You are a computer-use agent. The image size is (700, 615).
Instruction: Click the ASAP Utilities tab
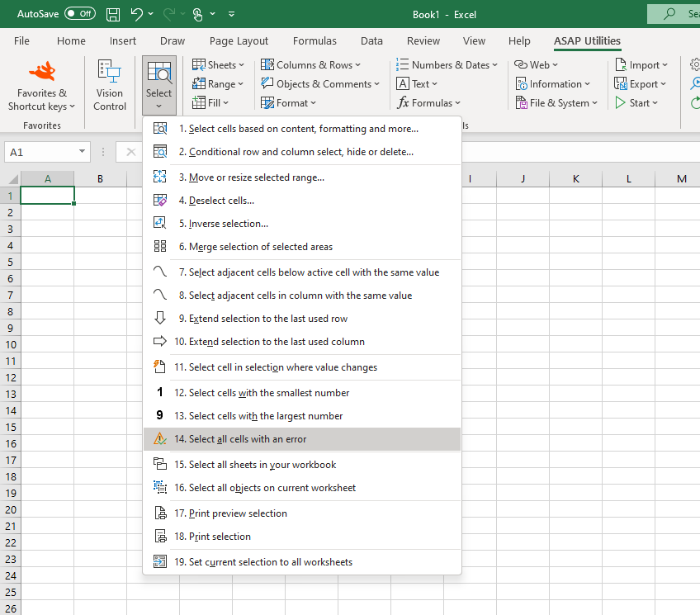pyautogui.click(x=587, y=41)
